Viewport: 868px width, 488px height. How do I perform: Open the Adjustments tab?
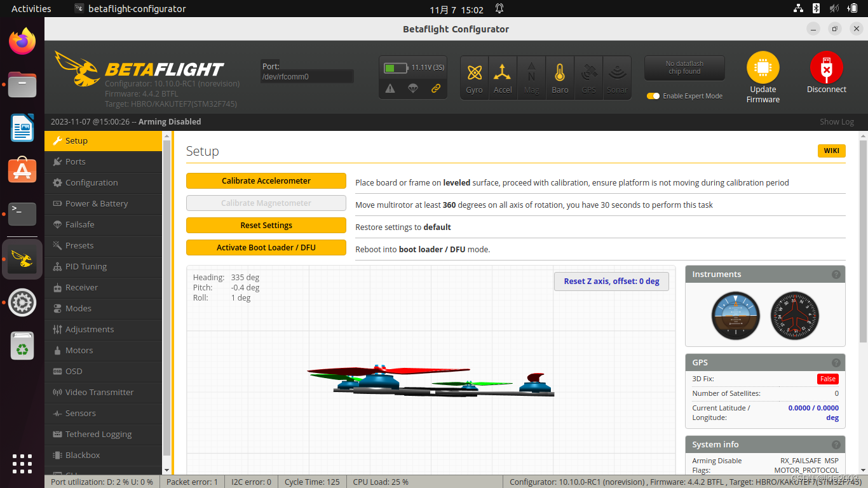(103, 330)
